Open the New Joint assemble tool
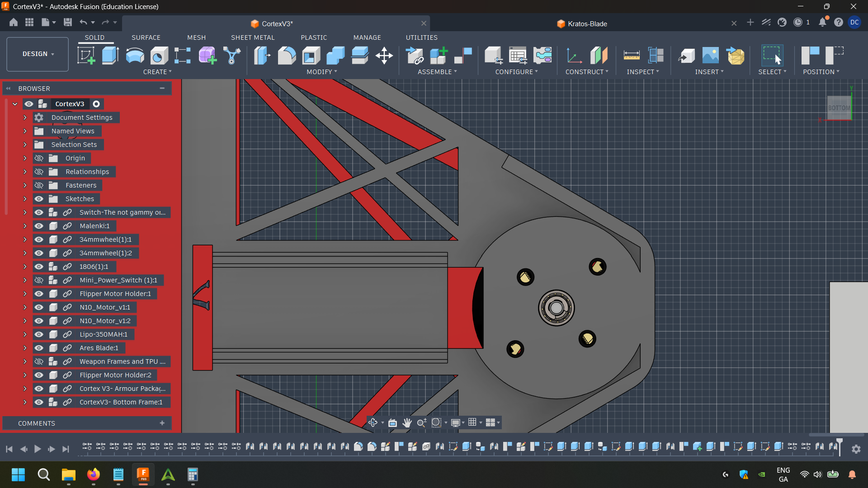The width and height of the screenshot is (868, 488). [463, 56]
